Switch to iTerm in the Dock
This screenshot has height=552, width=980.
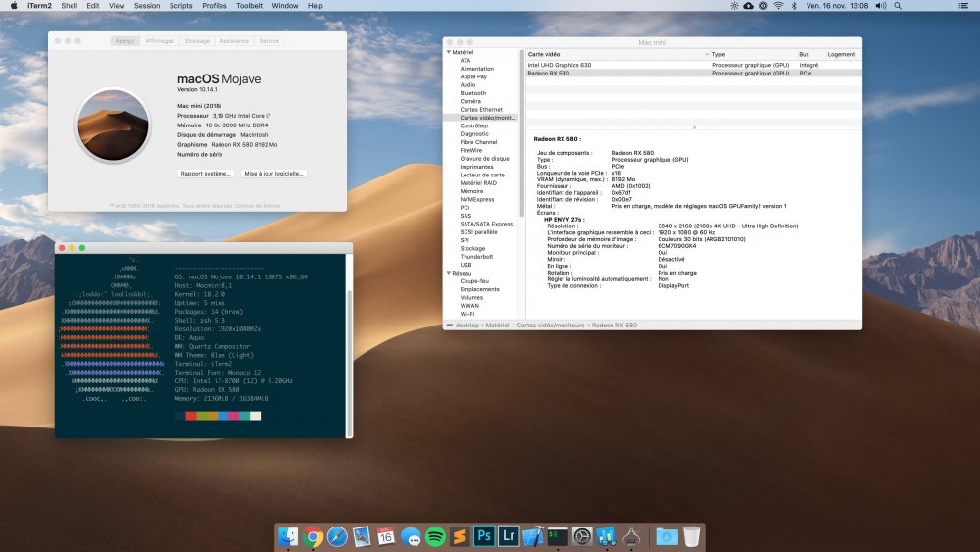(558, 536)
